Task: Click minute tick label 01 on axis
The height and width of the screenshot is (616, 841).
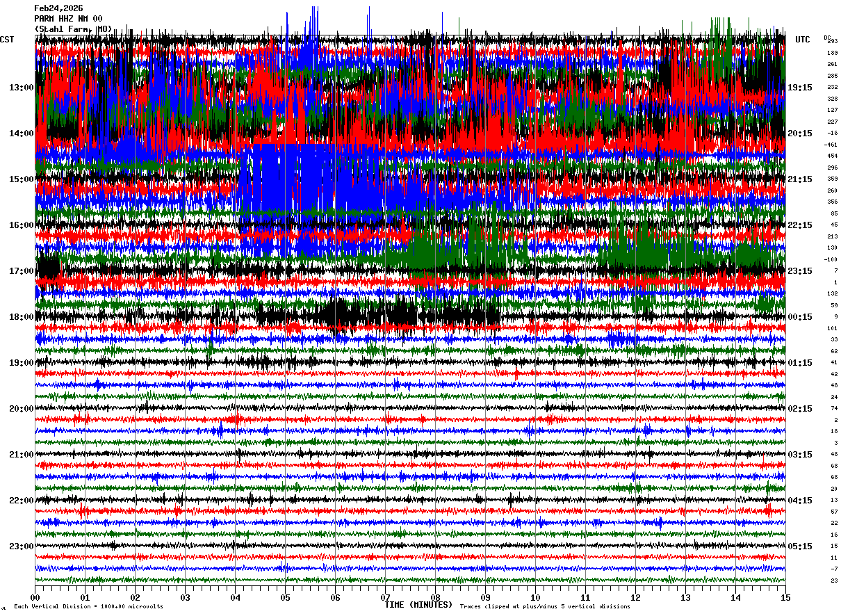Action: (85, 597)
